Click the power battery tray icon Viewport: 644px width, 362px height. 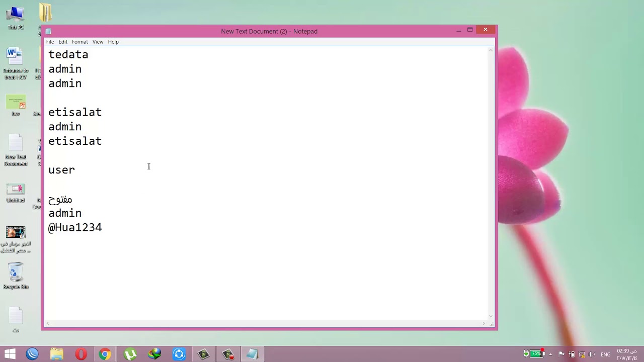point(572,354)
